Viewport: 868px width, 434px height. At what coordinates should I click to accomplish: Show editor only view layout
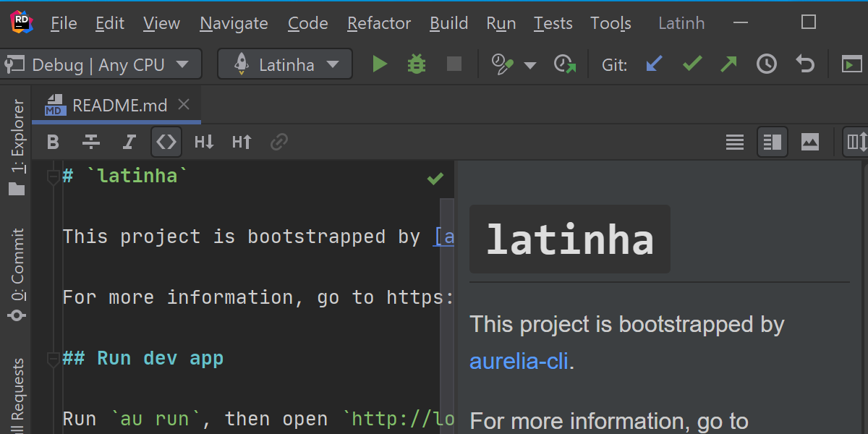pos(734,142)
